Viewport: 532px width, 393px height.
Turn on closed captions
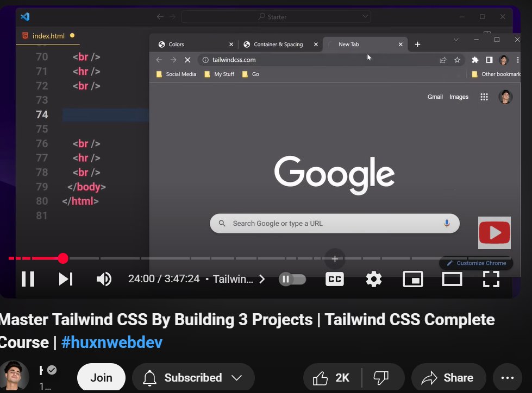pos(335,279)
